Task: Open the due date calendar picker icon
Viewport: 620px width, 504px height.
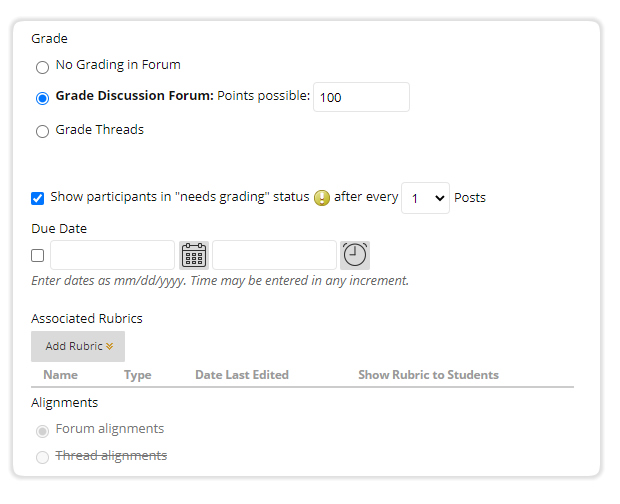Action: pos(194,255)
